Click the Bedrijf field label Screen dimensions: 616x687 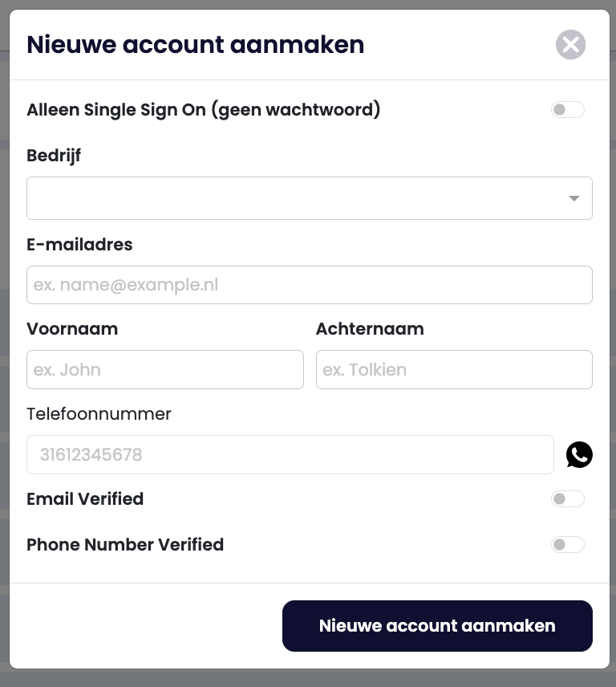coord(54,156)
